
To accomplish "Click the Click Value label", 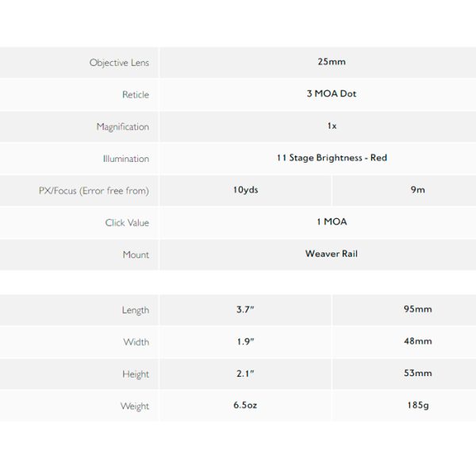I will [x=127, y=222].
